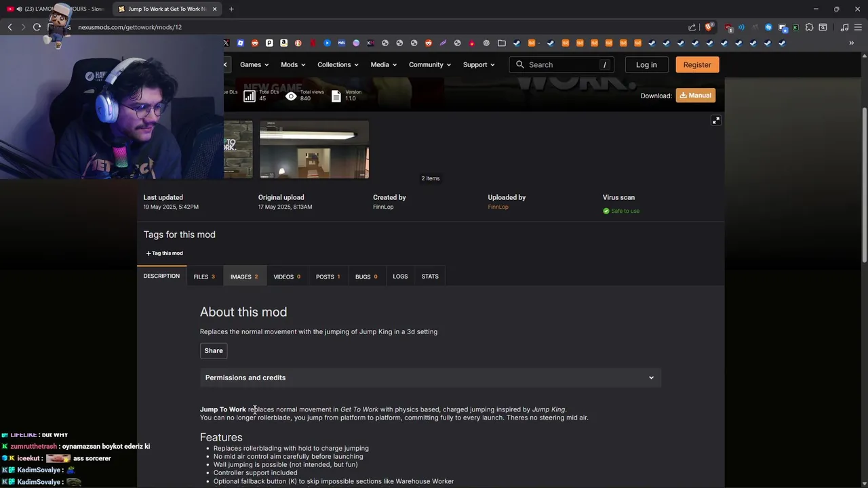Select the IMAGES tab
868x488 pixels.
(244, 277)
